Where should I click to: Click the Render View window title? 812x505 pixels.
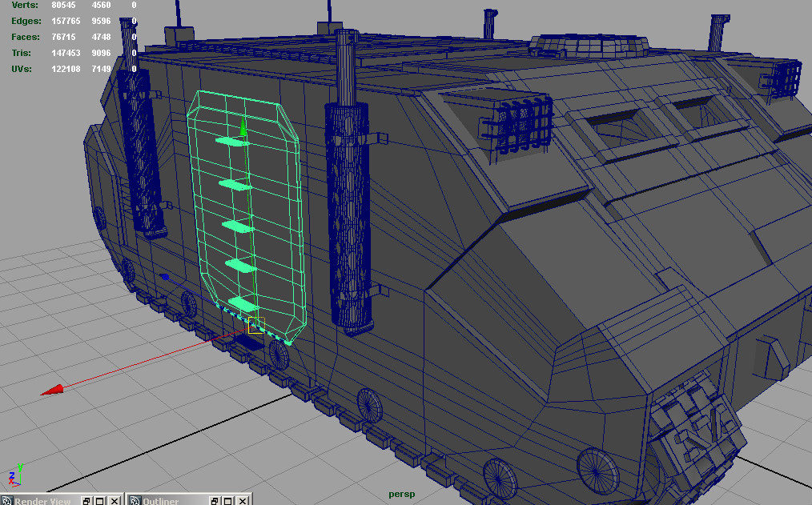[x=42, y=501]
